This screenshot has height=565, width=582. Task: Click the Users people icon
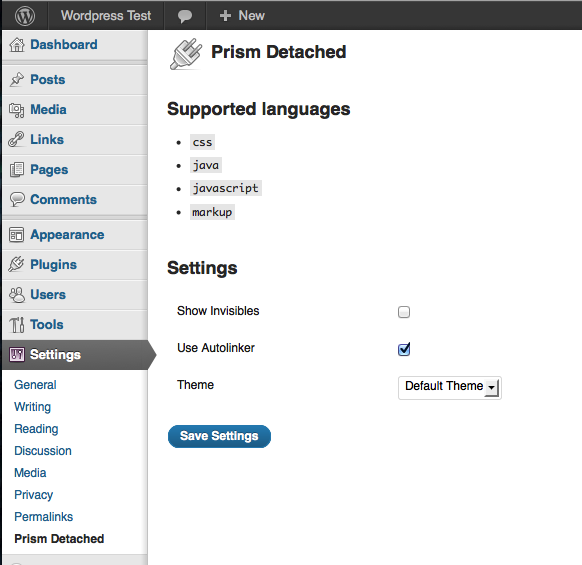tap(17, 295)
